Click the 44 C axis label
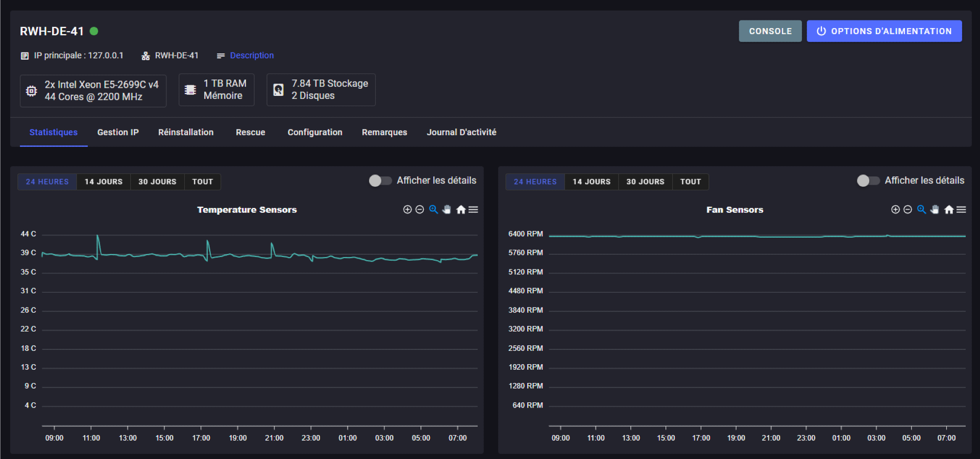The image size is (980, 459). 28,234
